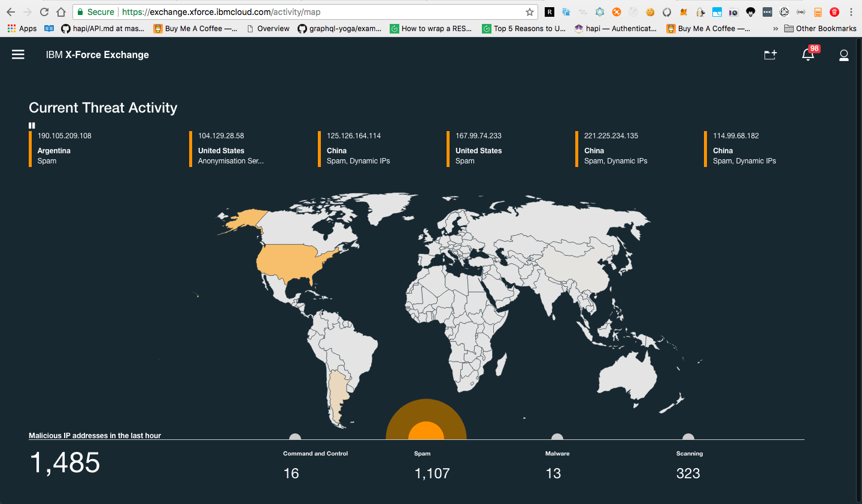Click the Command and Control gray marker
Viewport: 862px width, 504px height.
click(295, 437)
